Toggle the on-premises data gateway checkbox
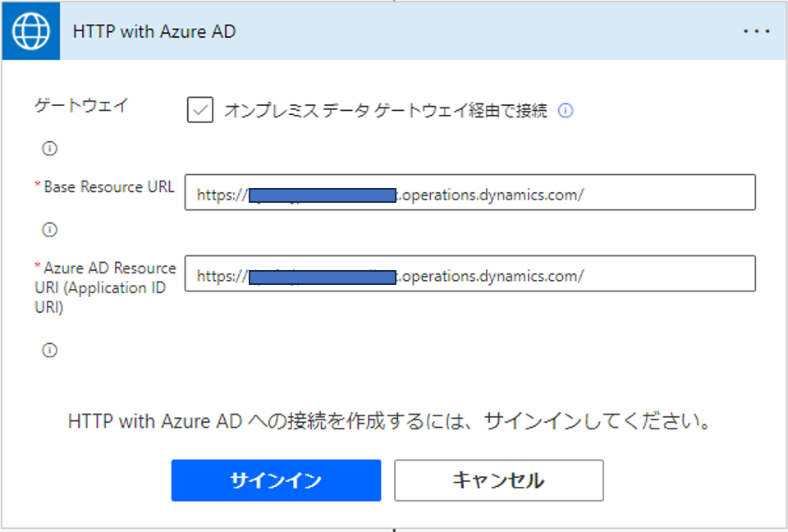Screen dimensions: 788x532 [200, 110]
